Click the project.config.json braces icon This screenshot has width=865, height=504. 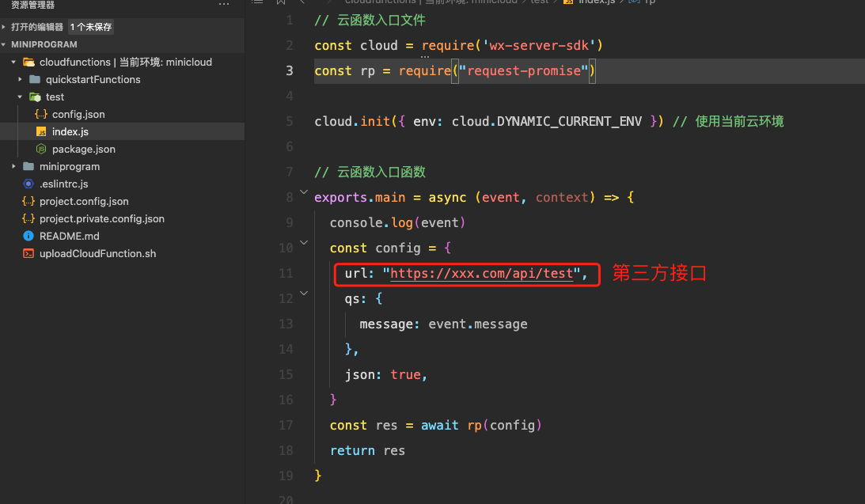28,201
